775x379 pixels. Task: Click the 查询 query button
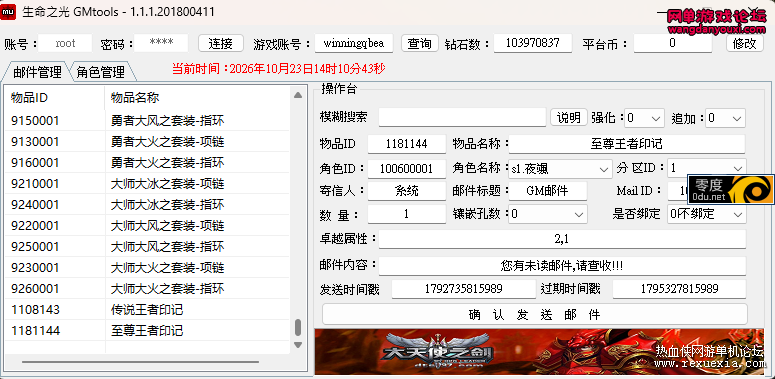click(420, 43)
